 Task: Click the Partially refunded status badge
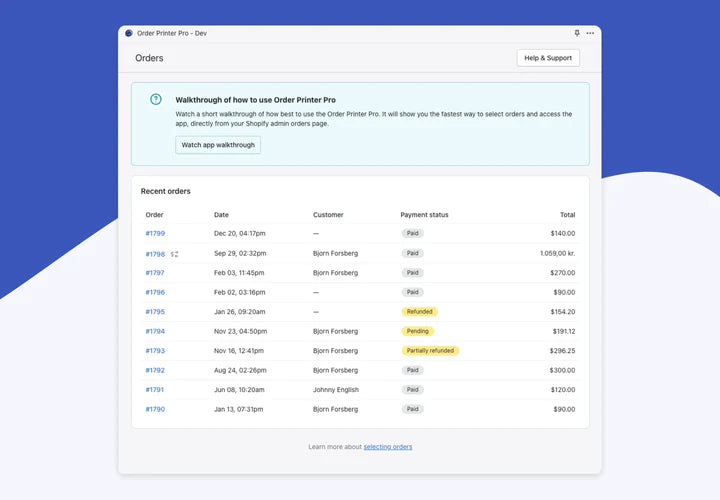coord(430,351)
